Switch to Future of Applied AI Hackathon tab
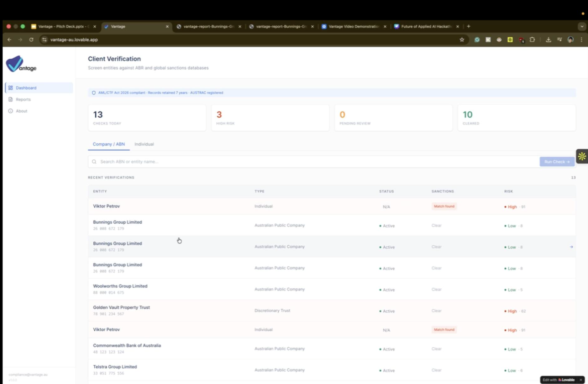This screenshot has height=384, width=588. [x=426, y=26]
